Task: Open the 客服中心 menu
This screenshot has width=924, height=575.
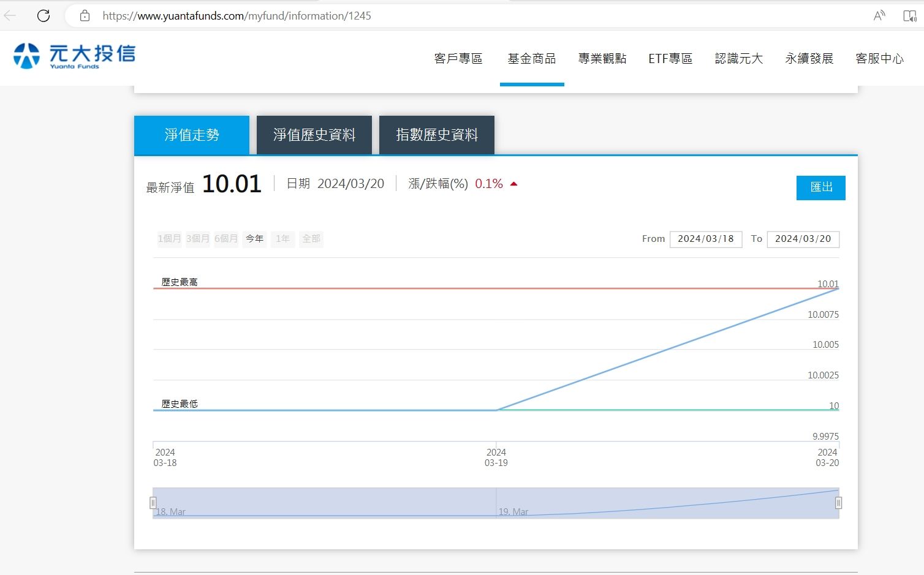Action: tap(880, 59)
